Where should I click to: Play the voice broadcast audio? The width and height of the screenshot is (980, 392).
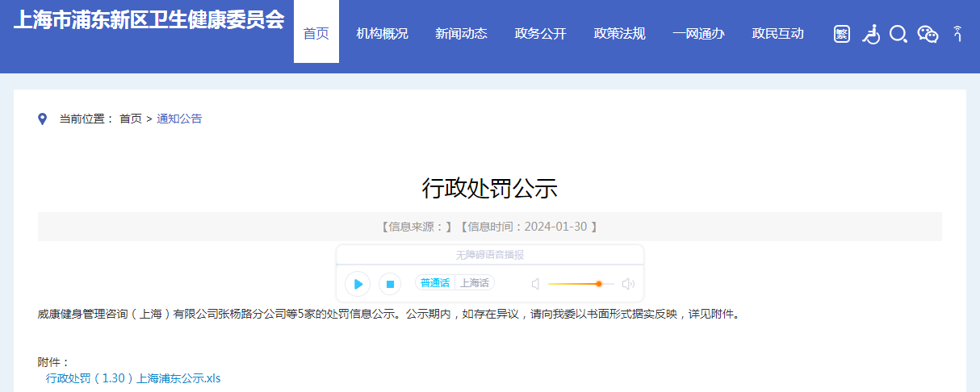click(x=357, y=284)
